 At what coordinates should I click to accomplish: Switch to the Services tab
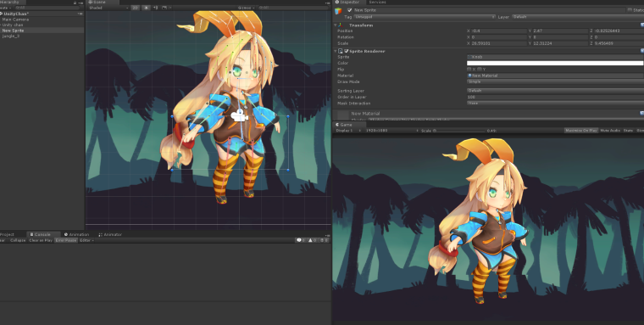[x=377, y=3]
